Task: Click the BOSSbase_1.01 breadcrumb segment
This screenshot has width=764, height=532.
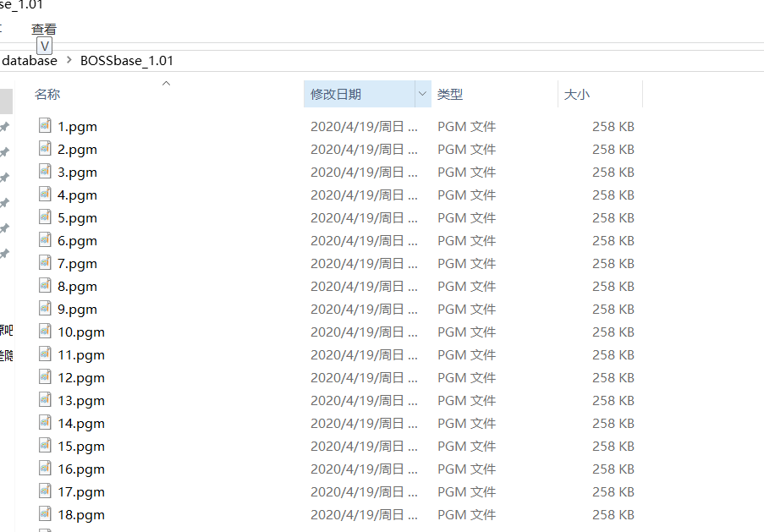Action: pos(127,61)
